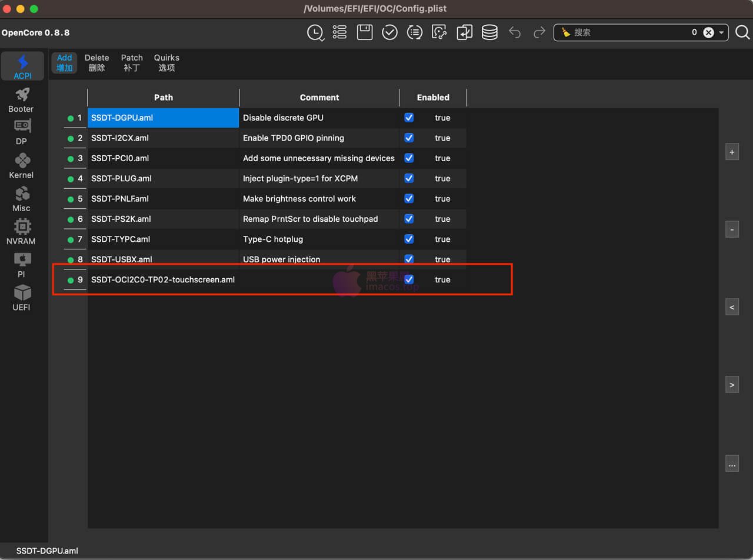Open the UEFI section in sidebar
The image size is (753, 560).
click(21, 298)
